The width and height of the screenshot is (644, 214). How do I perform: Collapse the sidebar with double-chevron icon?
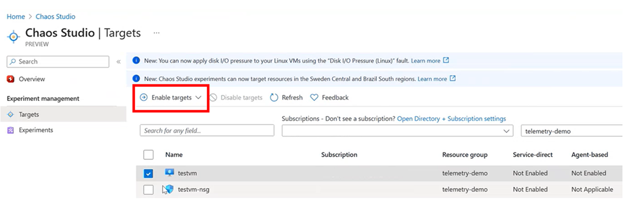point(119,62)
